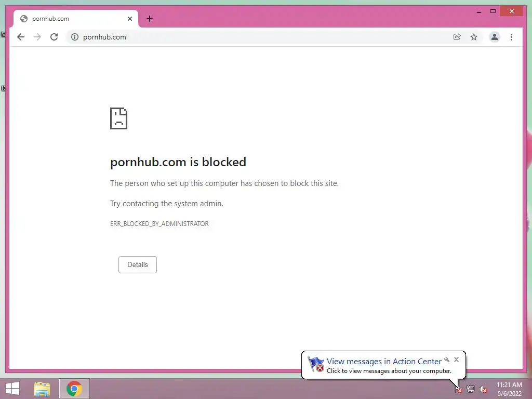
Task: Minimize the Chrome window
Action: click(x=478, y=11)
